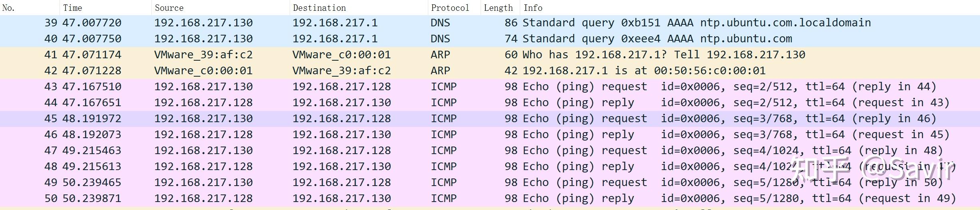Screen dimensions: 980x210
Task: Click the time value 47.007720 cell
Action: click(92, 23)
